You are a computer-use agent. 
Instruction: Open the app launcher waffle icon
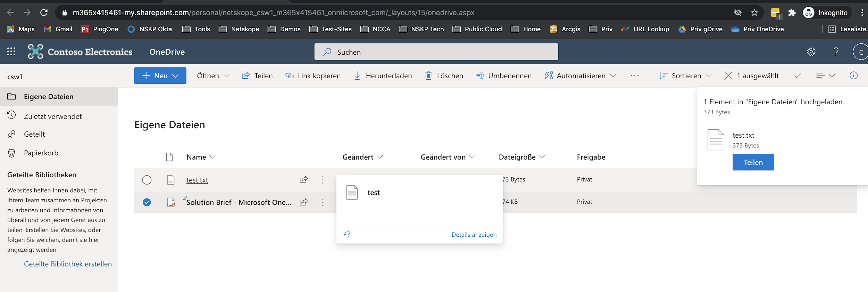coord(11,51)
